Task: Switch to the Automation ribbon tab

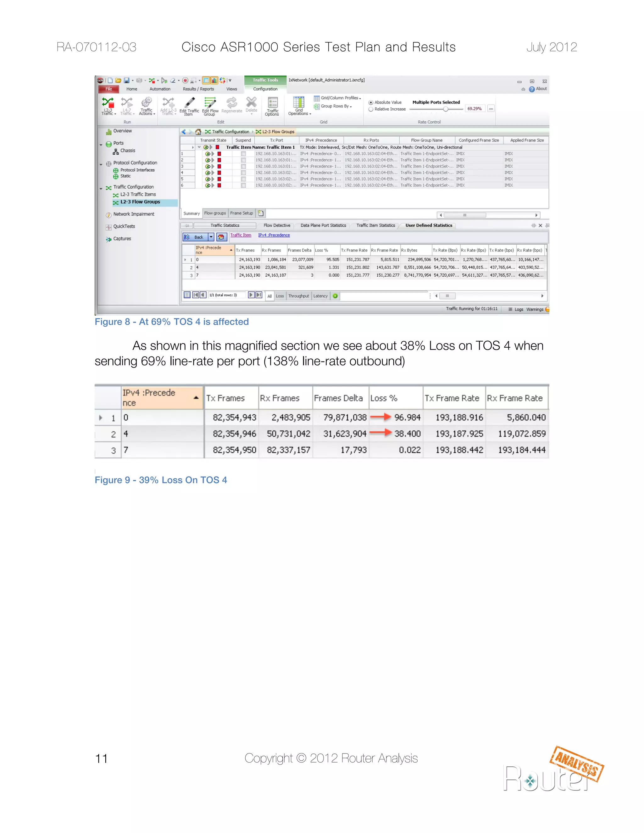Action: click(x=160, y=89)
